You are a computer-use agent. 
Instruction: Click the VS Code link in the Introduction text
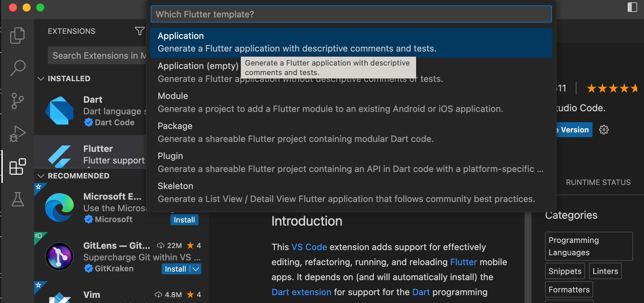tap(309, 247)
